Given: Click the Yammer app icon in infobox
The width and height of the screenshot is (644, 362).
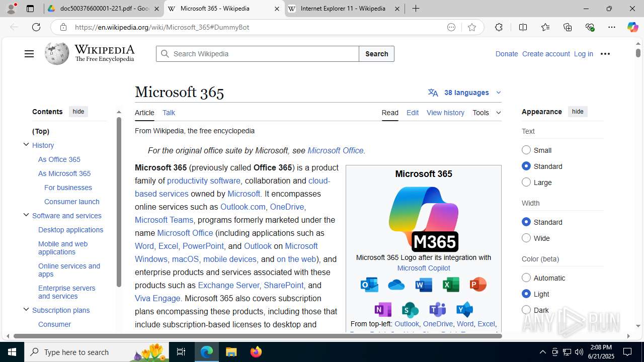Looking at the screenshot, I should pos(464,309).
